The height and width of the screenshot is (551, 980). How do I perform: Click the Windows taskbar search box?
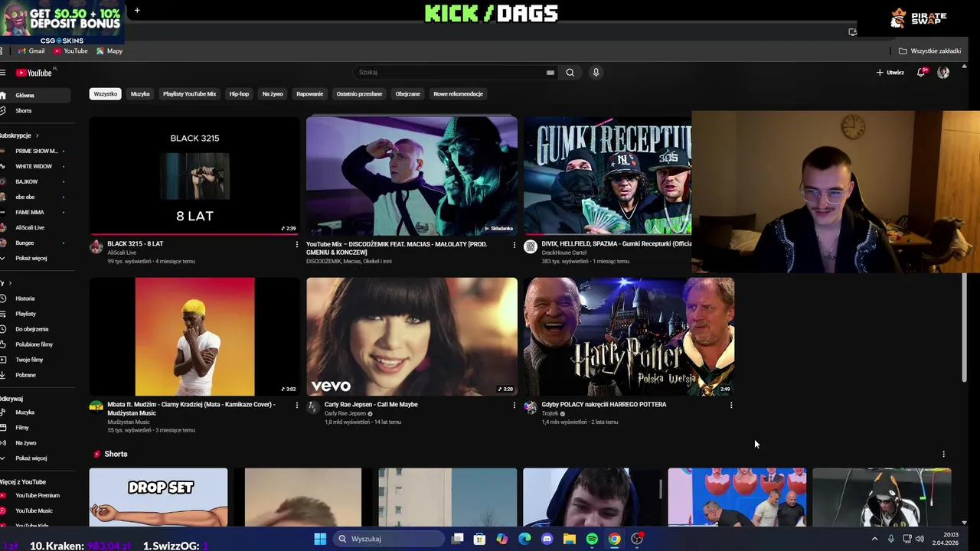tap(389, 539)
